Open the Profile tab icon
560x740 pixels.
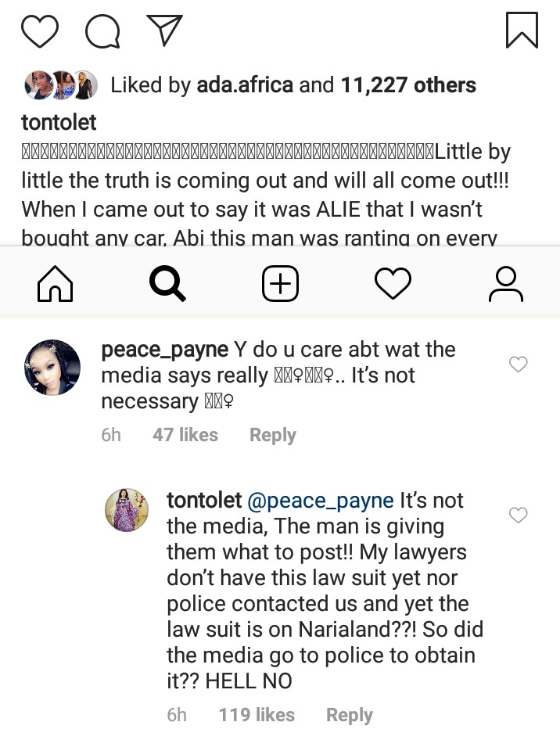click(504, 284)
